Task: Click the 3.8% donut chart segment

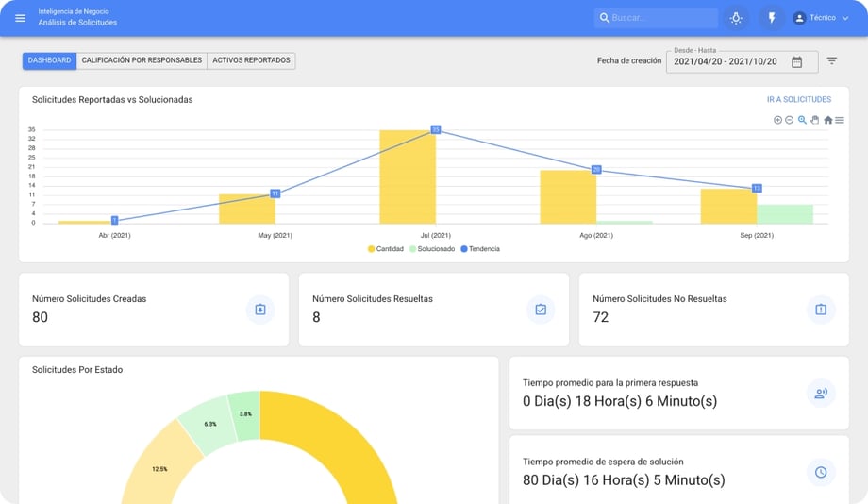Action: [x=244, y=414]
